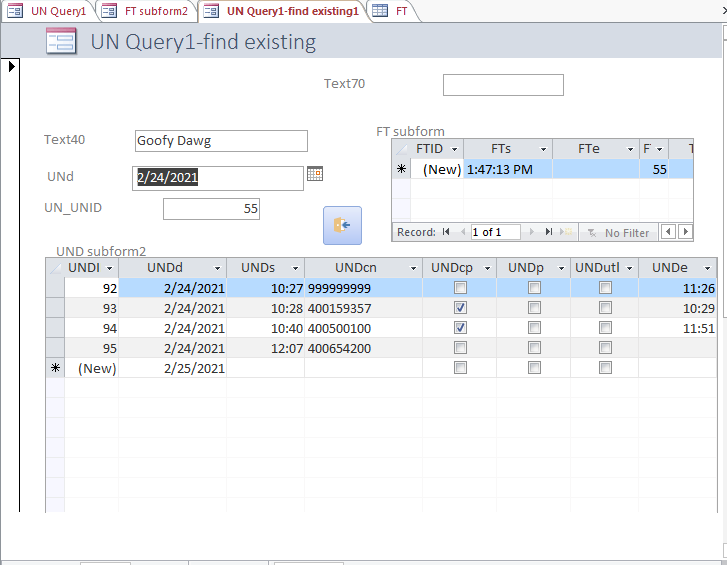
Task: Open the date picker calendar icon
Action: (x=315, y=174)
